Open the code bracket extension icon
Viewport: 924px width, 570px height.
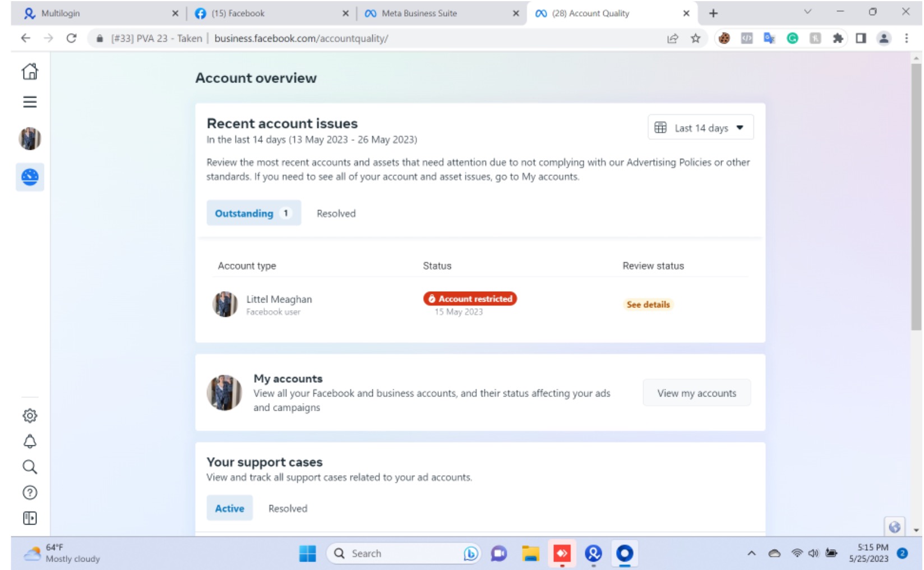[x=747, y=38]
